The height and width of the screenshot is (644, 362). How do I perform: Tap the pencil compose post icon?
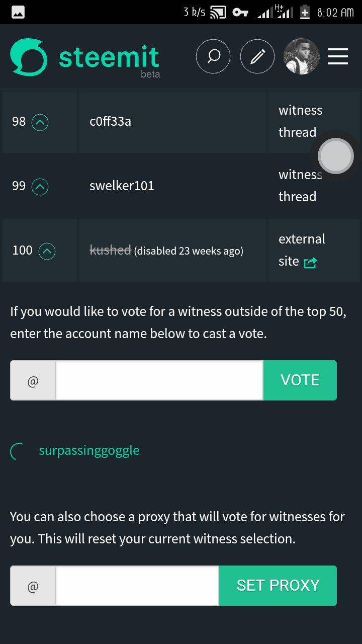pyautogui.click(x=257, y=56)
